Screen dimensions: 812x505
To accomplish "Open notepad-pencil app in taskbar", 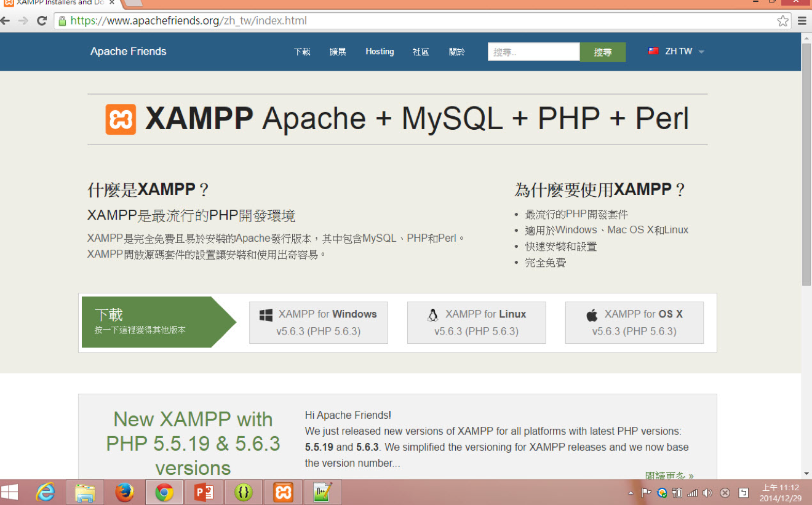I will point(323,492).
